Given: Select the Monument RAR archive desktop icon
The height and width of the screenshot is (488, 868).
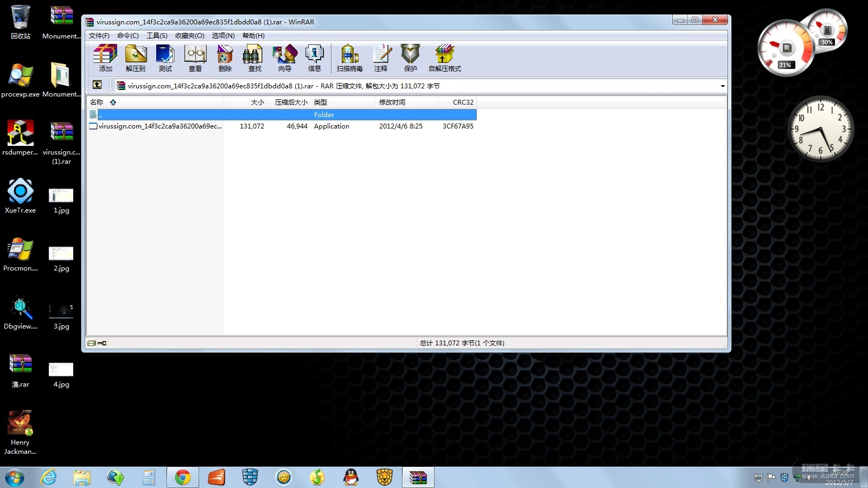Looking at the screenshot, I should tap(61, 22).
